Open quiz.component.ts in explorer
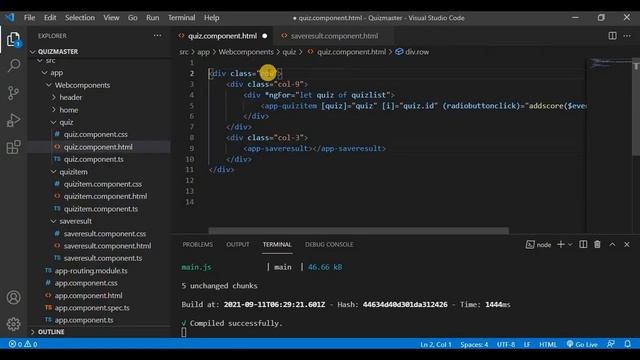640x360 pixels. click(93, 159)
